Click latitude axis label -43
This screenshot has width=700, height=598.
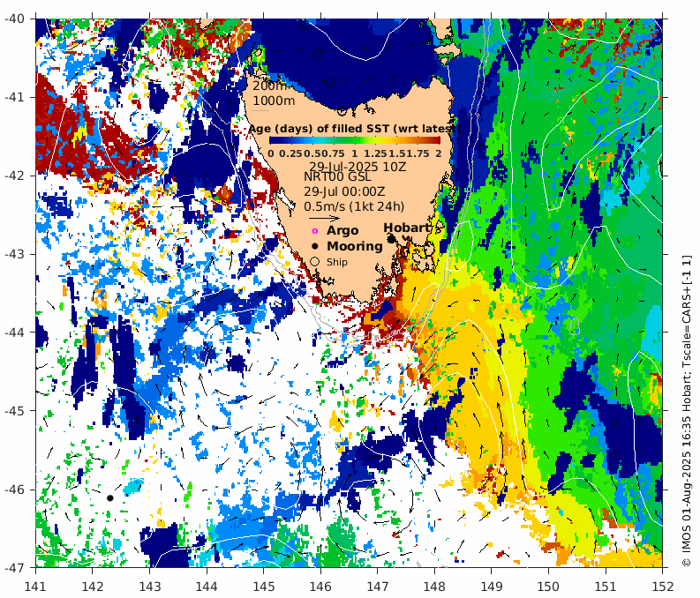point(14,254)
